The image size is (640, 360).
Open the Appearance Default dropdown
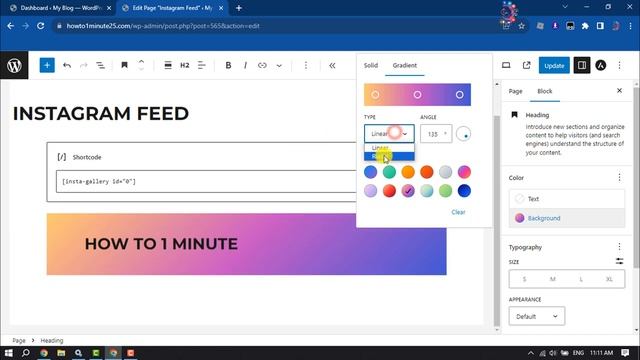pyautogui.click(x=537, y=316)
